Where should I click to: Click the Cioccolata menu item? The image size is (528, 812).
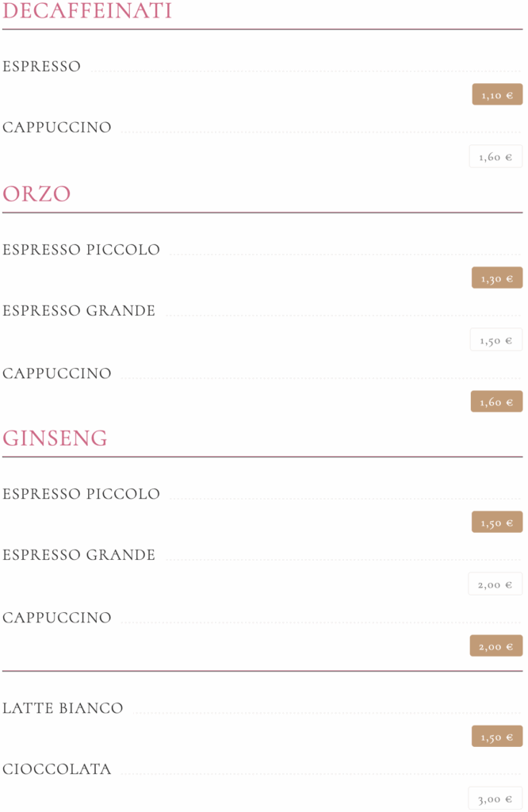tap(57, 769)
